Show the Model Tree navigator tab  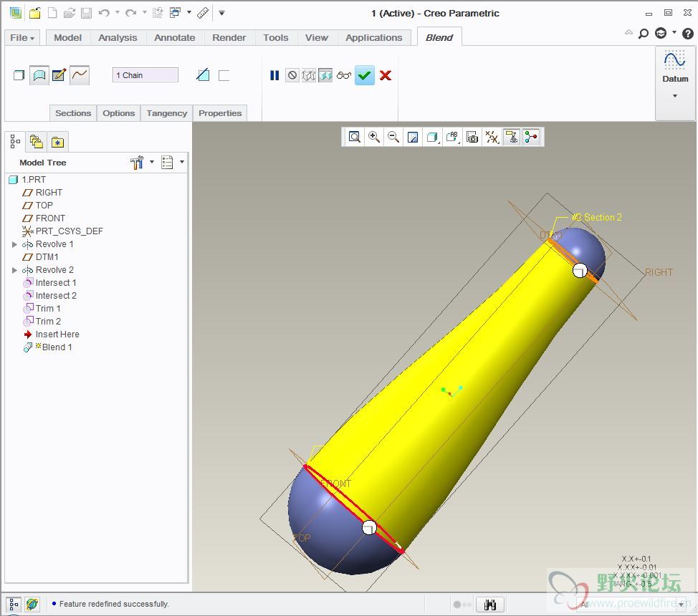point(15,142)
